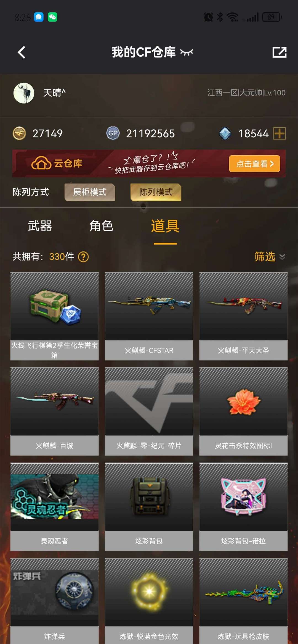Viewport: 298px width, 644px height.
Task: Open the share/export icon in header
Action: tap(279, 52)
